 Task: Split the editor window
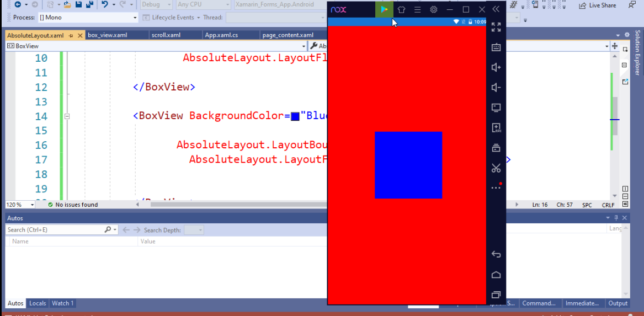pyautogui.click(x=615, y=46)
